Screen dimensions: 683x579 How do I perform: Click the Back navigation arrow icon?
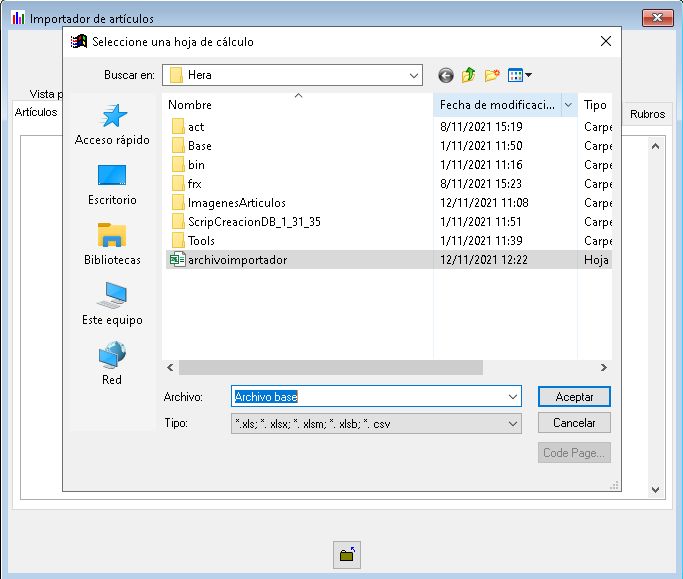(446, 75)
